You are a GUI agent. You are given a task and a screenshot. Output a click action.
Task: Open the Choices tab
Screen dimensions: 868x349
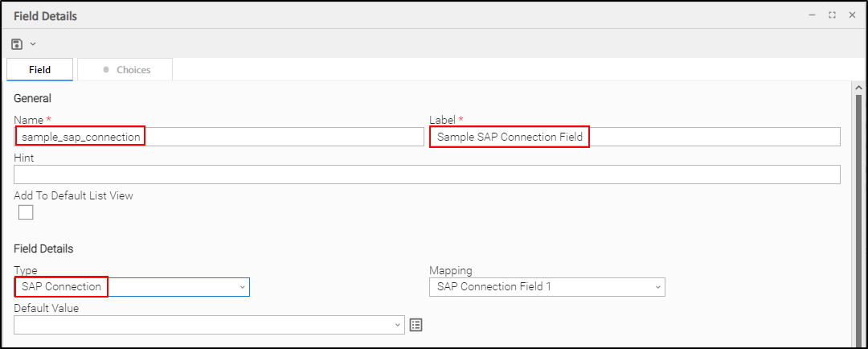pos(125,70)
